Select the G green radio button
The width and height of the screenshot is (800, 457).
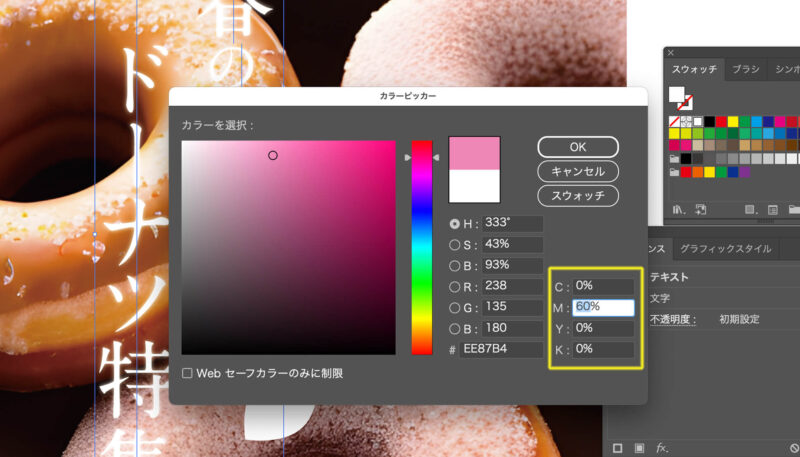[x=454, y=308]
